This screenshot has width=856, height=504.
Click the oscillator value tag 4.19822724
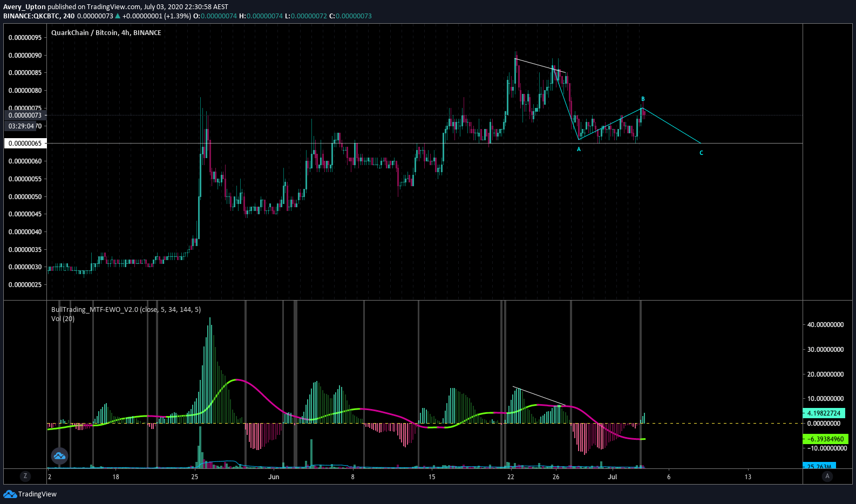tap(824, 413)
